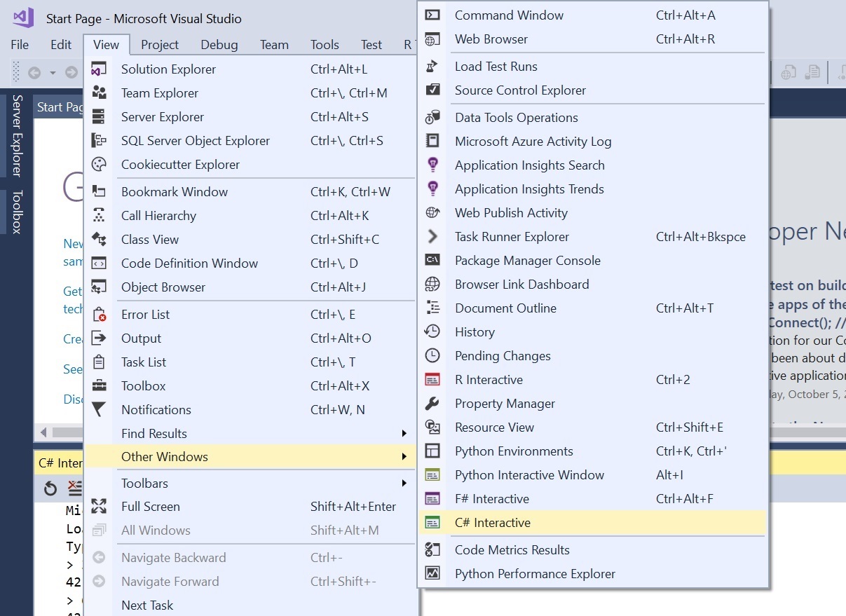Screen dimensions: 846x616
Task: Choose Application Insights Trends entry
Action: pos(592,189)
